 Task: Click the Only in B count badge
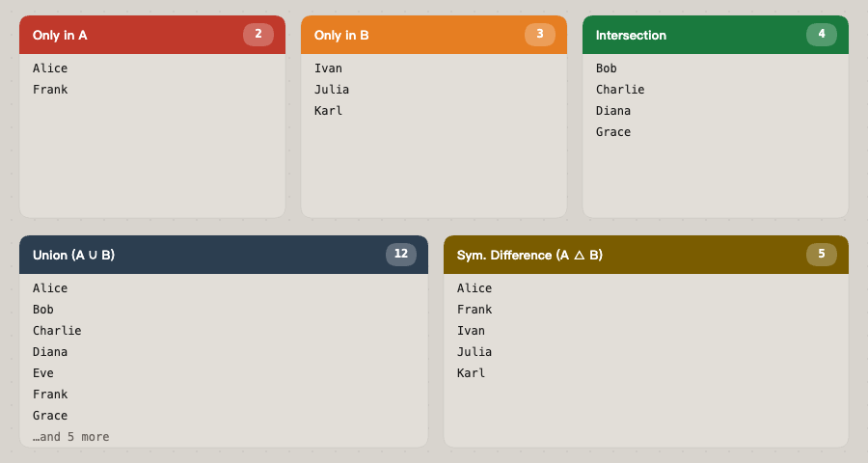(x=540, y=35)
